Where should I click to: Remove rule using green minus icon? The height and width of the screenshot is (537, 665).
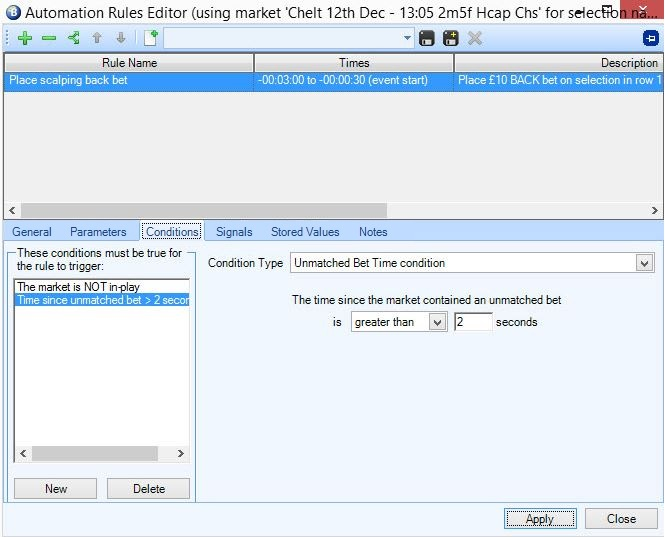coord(49,38)
